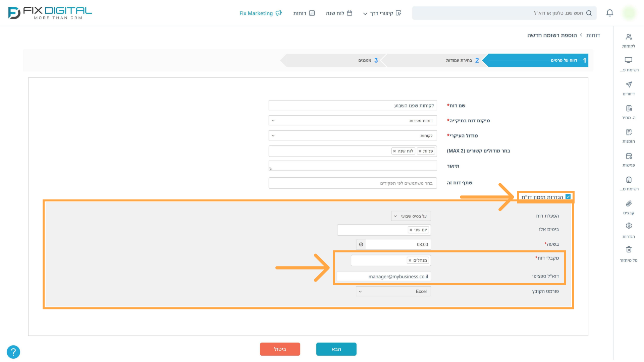Click the share report roles field
The width and height of the screenshot is (644, 362).
[x=353, y=183]
